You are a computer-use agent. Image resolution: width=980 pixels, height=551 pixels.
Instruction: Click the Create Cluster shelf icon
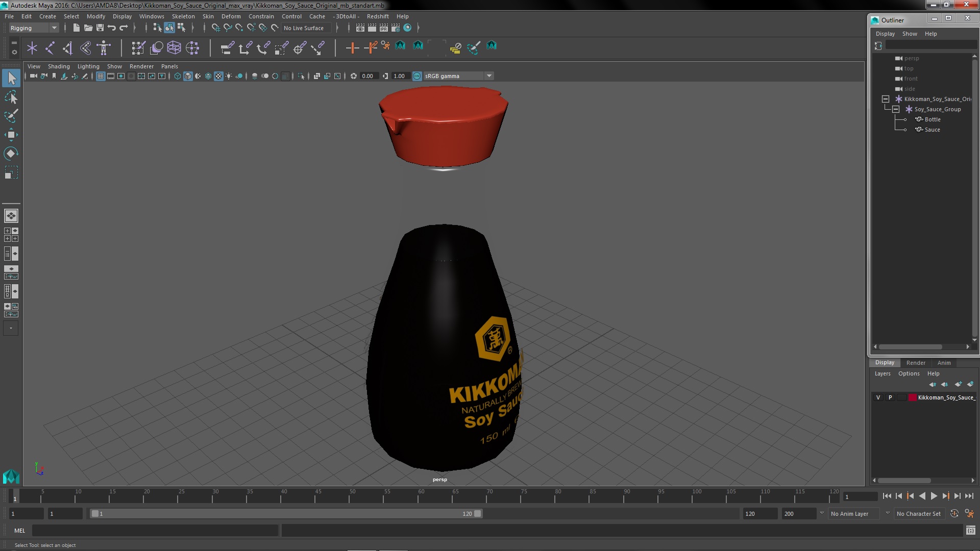[x=192, y=48]
